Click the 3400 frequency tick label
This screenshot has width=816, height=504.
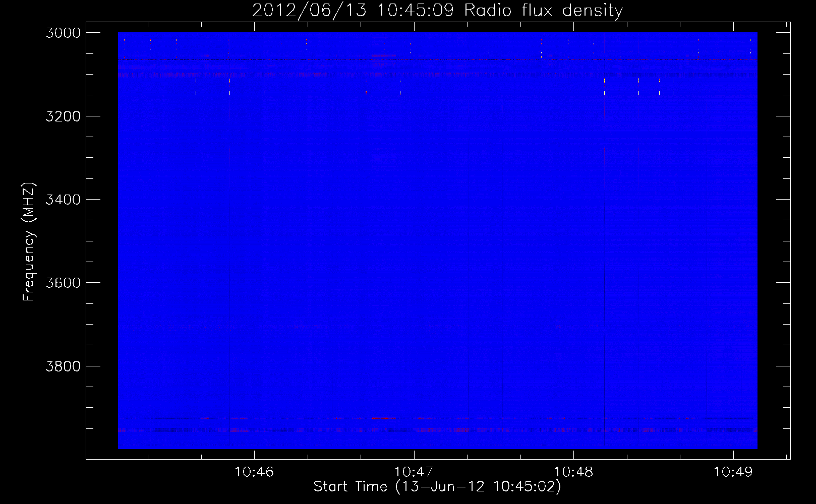(x=63, y=200)
